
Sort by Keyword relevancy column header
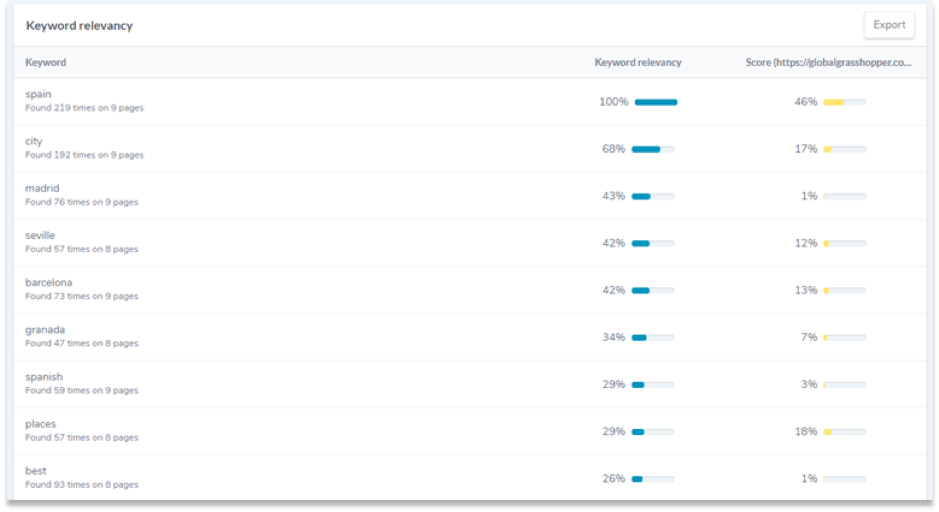coord(637,62)
